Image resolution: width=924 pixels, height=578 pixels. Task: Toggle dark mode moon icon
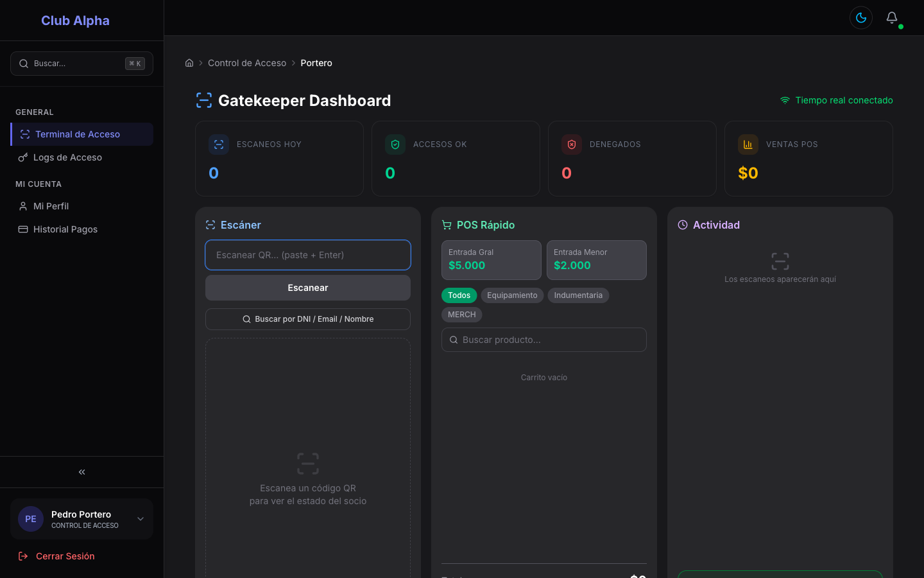[861, 18]
